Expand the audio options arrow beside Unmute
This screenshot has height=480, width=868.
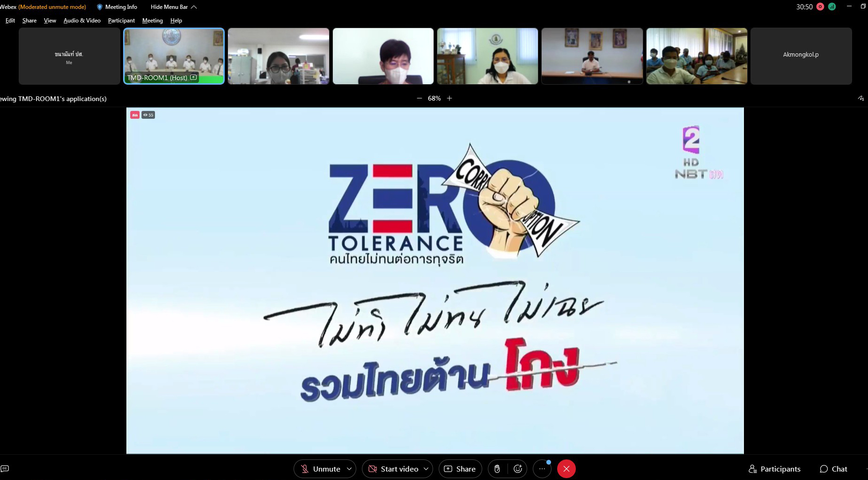(349, 469)
